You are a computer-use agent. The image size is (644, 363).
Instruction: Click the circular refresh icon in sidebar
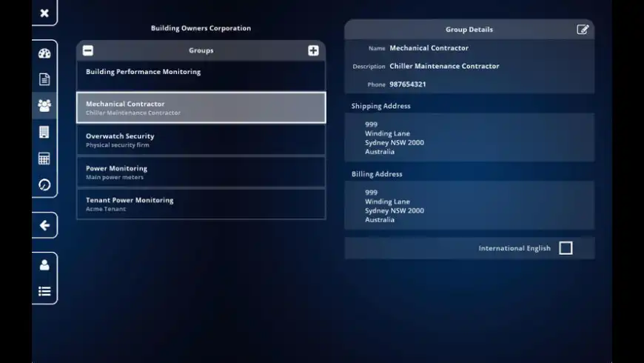tap(44, 184)
